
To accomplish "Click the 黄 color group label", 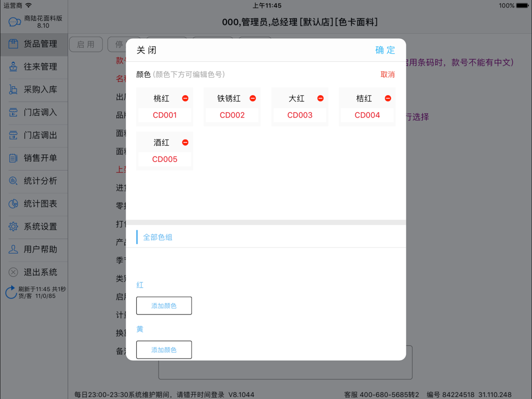I will pos(140,329).
